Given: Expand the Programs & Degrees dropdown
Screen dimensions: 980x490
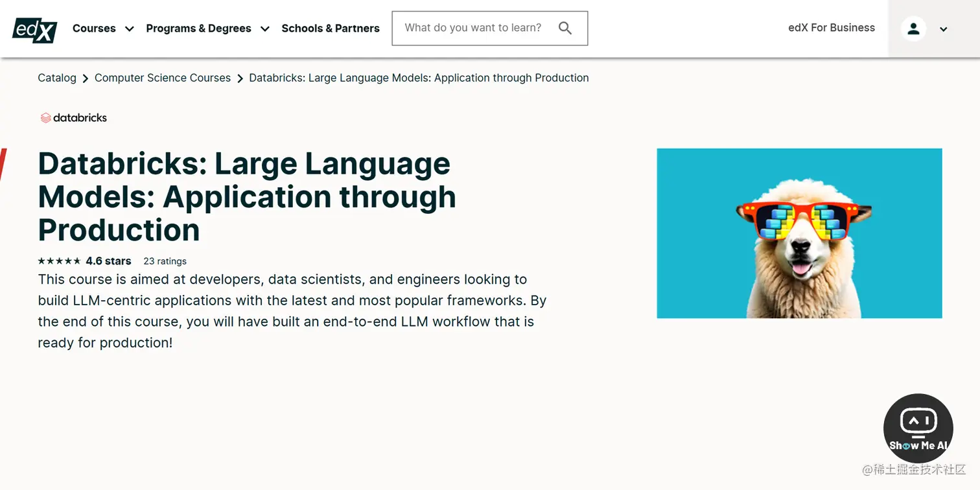Looking at the screenshot, I should pos(207,29).
